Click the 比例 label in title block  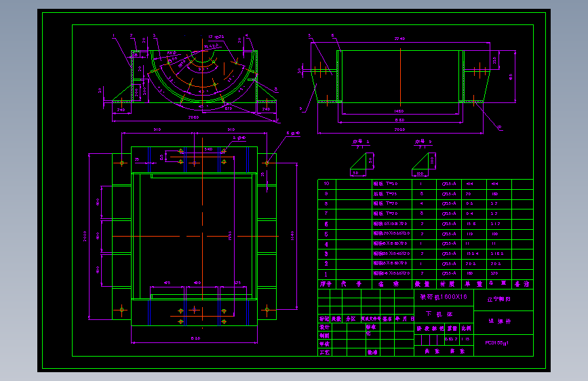(x=466, y=329)
